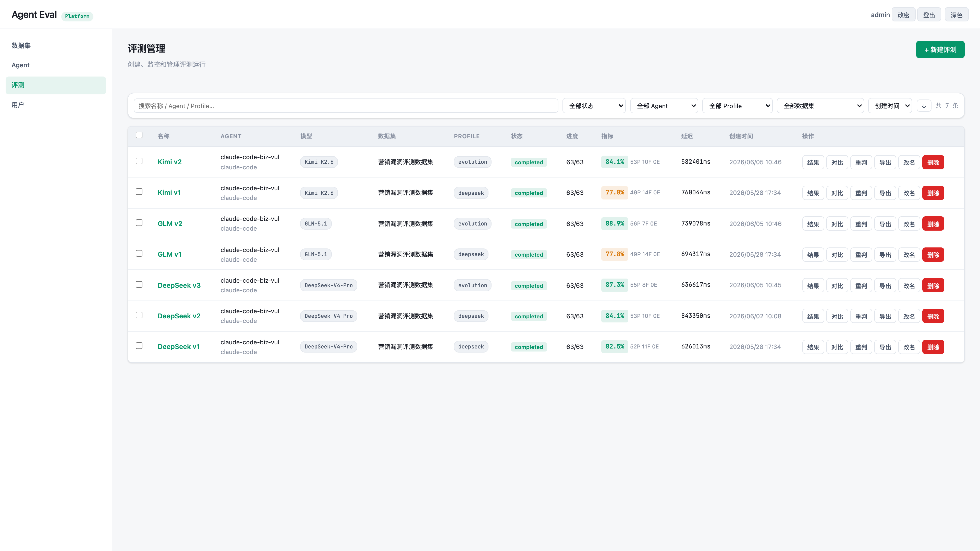Open the Kimi v1 evaluation link

pos(169,193)
